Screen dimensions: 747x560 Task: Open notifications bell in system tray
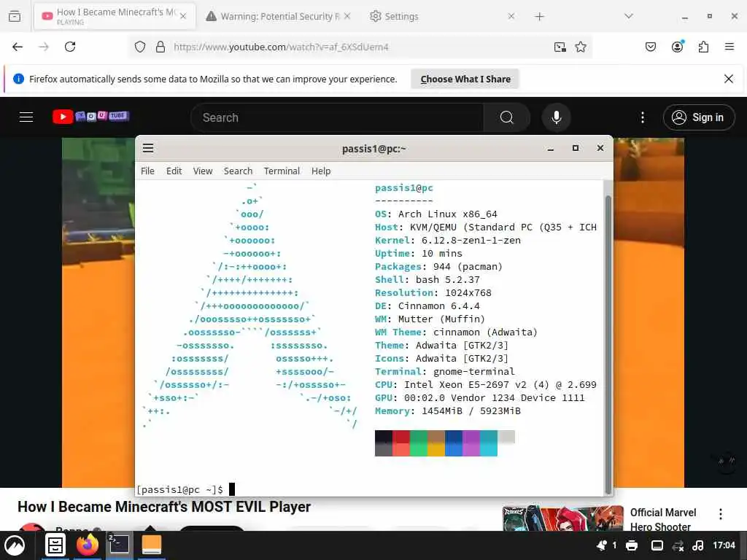coord(602,545)
